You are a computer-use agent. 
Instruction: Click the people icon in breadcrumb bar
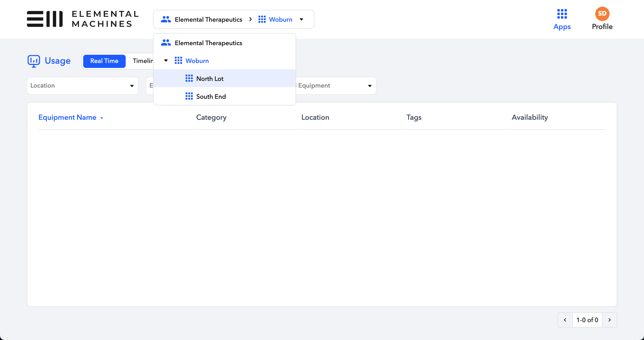[x=166, y=19]
